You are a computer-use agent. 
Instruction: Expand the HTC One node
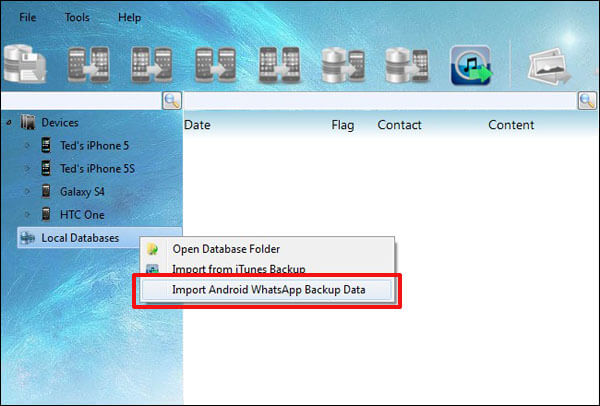27,214
